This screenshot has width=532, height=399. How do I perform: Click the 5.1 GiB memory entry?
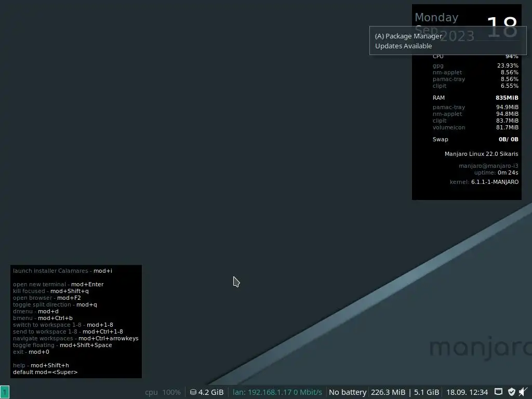(427, 392)
